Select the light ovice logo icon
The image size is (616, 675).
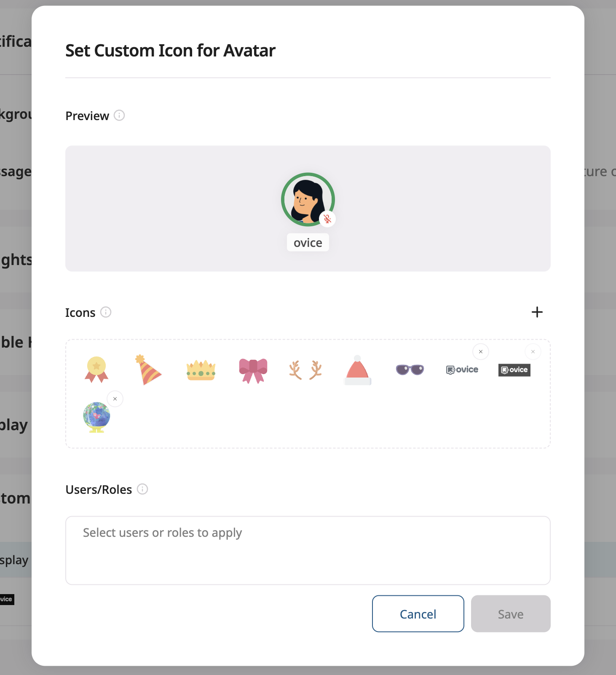[x=462, y=370]
